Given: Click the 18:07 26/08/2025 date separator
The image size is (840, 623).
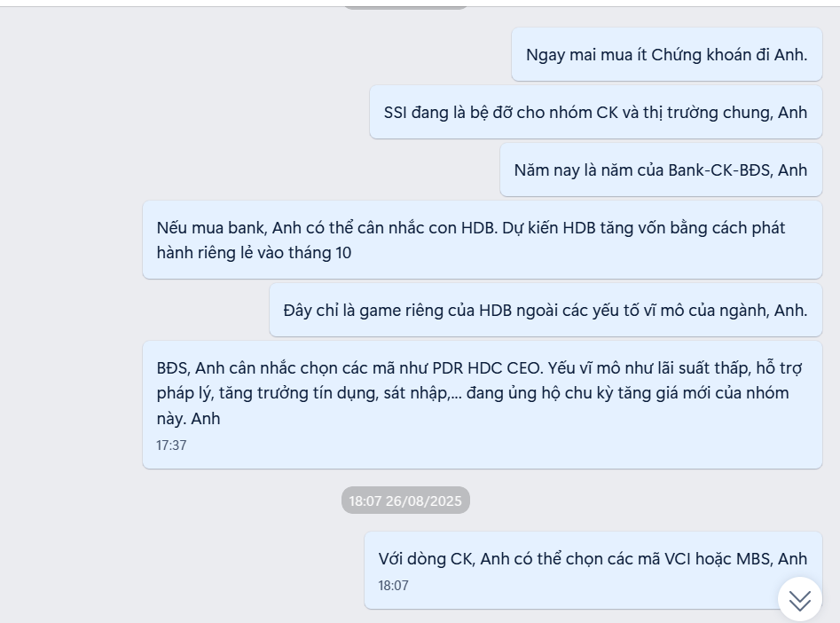Looking at the screenshot, I should (405, 501).
